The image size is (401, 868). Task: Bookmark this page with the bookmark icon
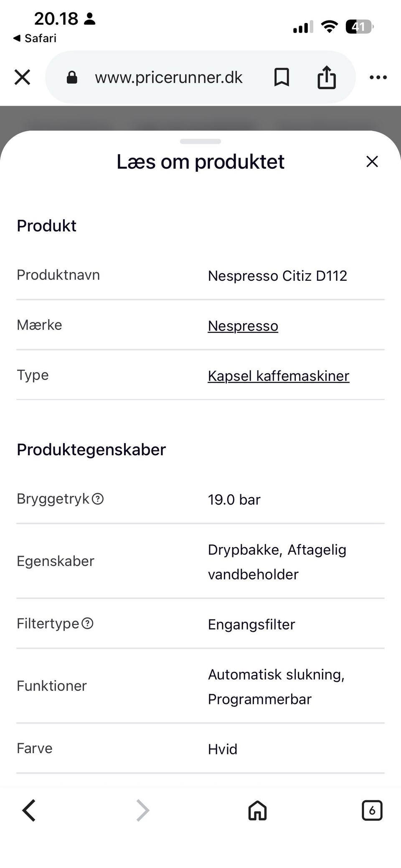(x=282, y=77)
